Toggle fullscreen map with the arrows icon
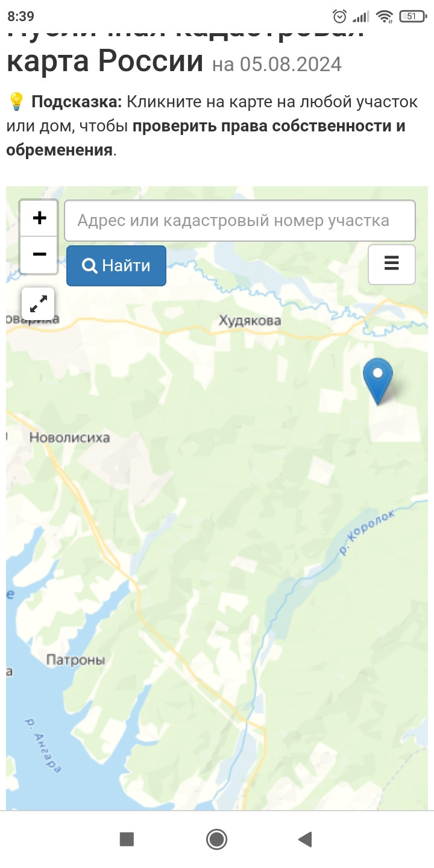Screen dimensions: 434x868 (x=38, y=304)
